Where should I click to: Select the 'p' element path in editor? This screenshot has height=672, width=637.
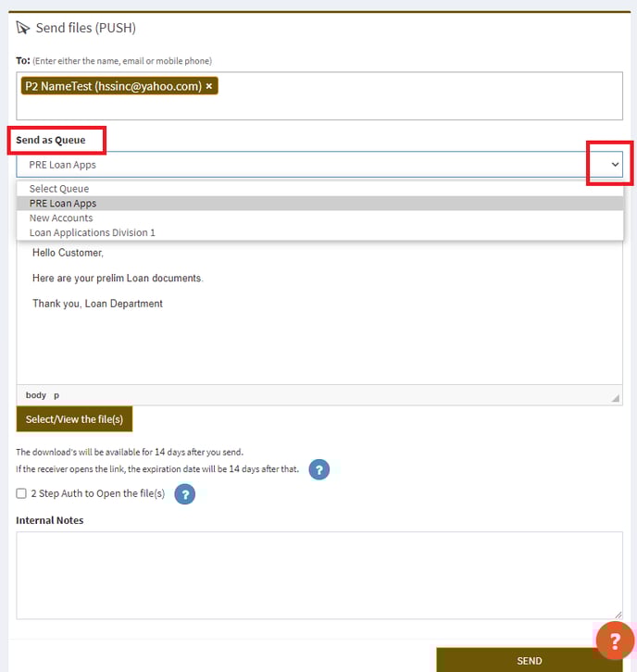(x=56, y=395)
